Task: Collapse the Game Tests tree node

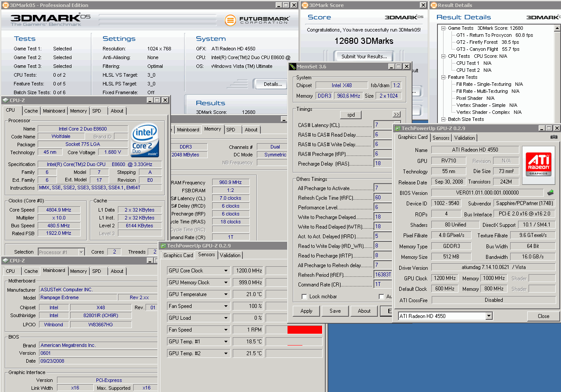Action: click(x=443, y=28)
